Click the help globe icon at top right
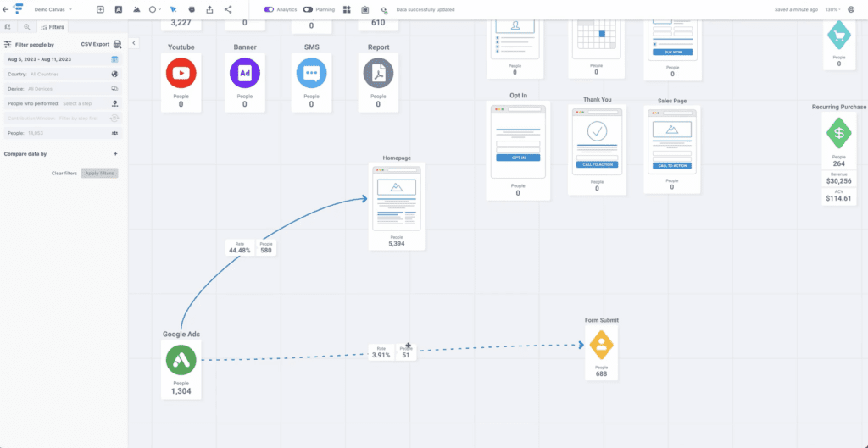The height and width of the screenshot is (448, 868). 851,9
